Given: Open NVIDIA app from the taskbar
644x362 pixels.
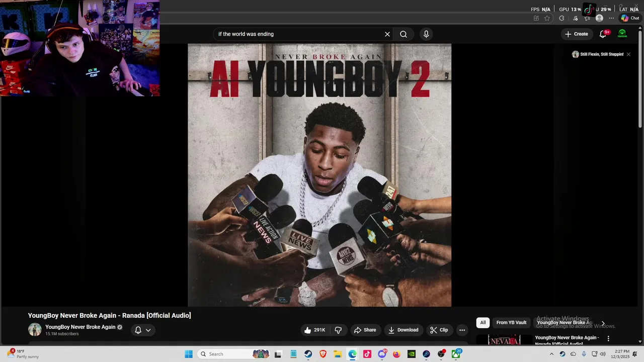Looking at the screenshot, I should [x=412, y=354].
